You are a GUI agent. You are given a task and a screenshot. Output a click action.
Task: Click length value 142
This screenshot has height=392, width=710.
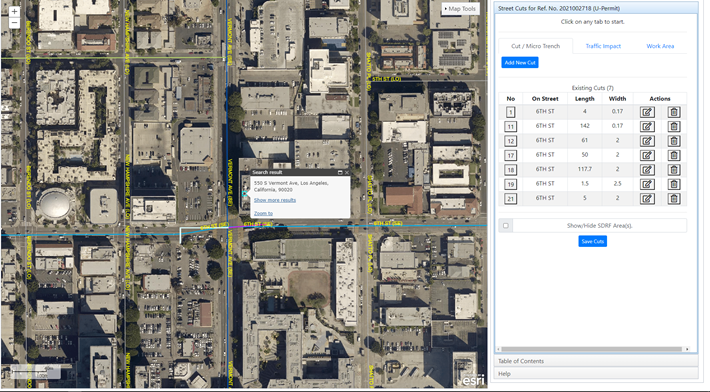(x=585, y=125)
